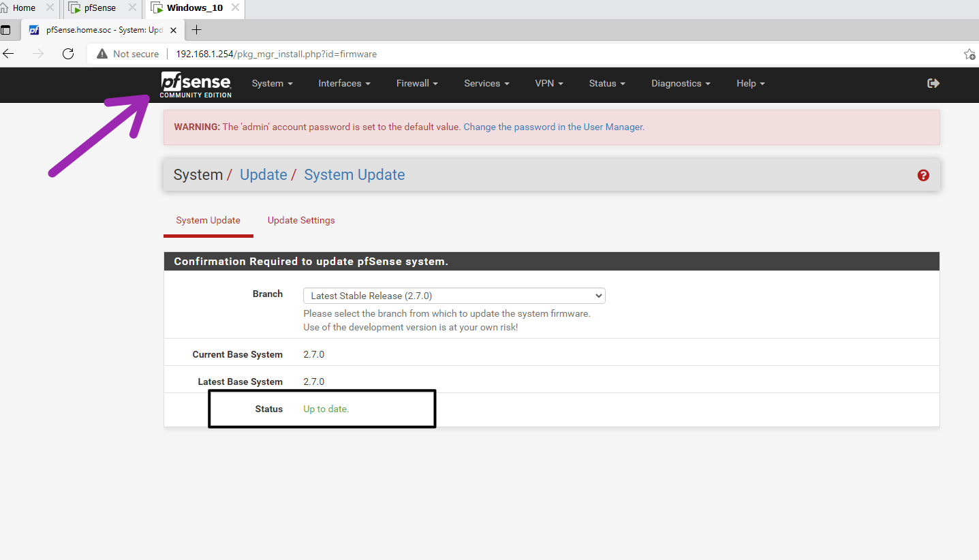Screen dimensions: 979x560
Task: Click the browser back arrow
Action: tap(9, 54)
